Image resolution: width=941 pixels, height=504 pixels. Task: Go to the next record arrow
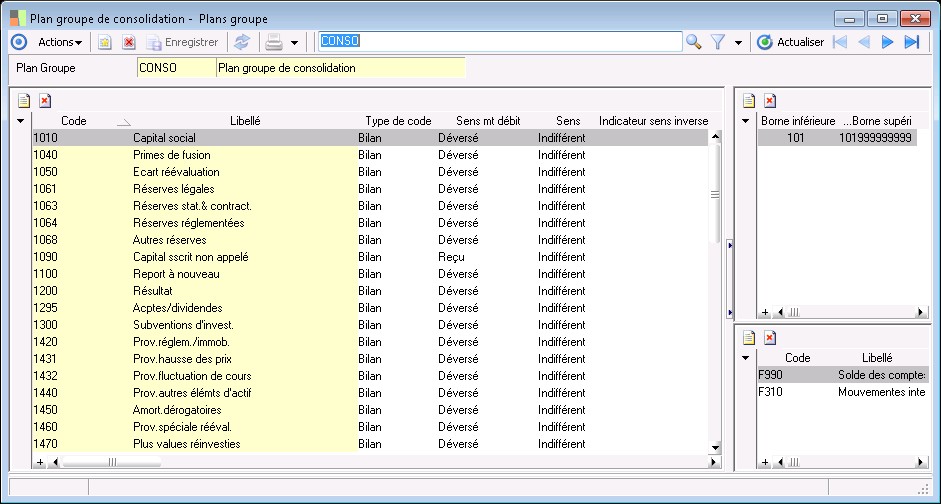click(887, 42)
